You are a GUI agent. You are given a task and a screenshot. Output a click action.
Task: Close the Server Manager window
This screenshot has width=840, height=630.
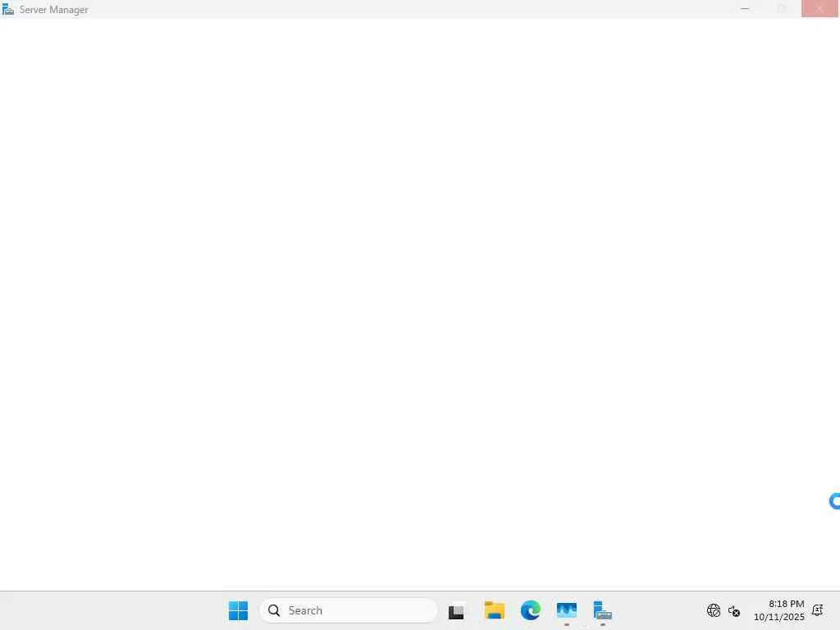(819, 8)
